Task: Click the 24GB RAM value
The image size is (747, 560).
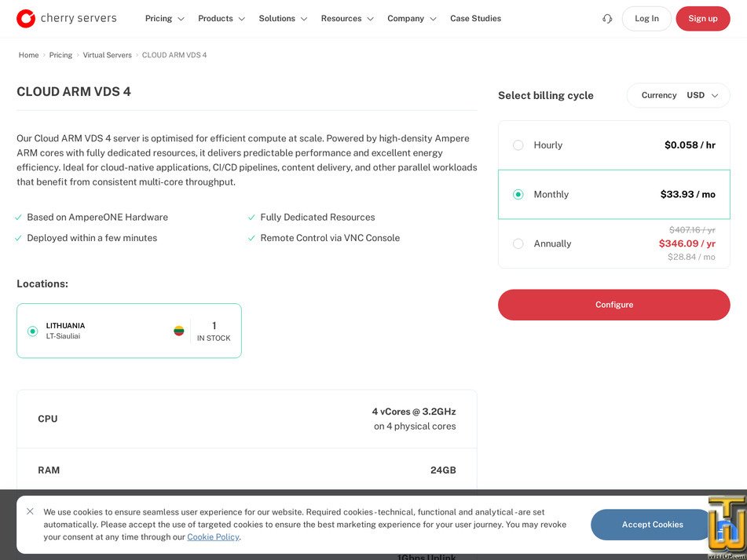Action: click(x=443, y=470)
